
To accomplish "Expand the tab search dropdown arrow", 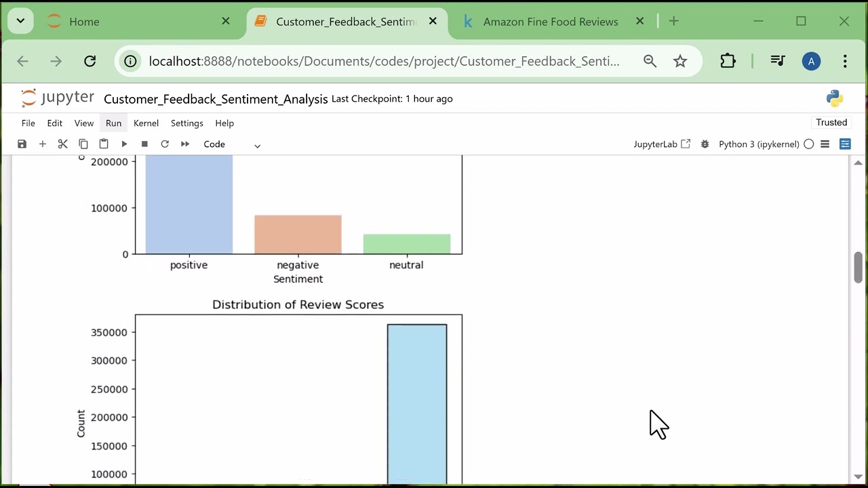I will click(x=20, y=21).
